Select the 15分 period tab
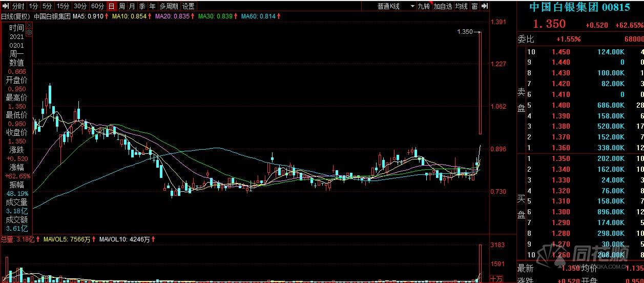Viewport: 644px width, 283px height. click(x=63, y=6)
